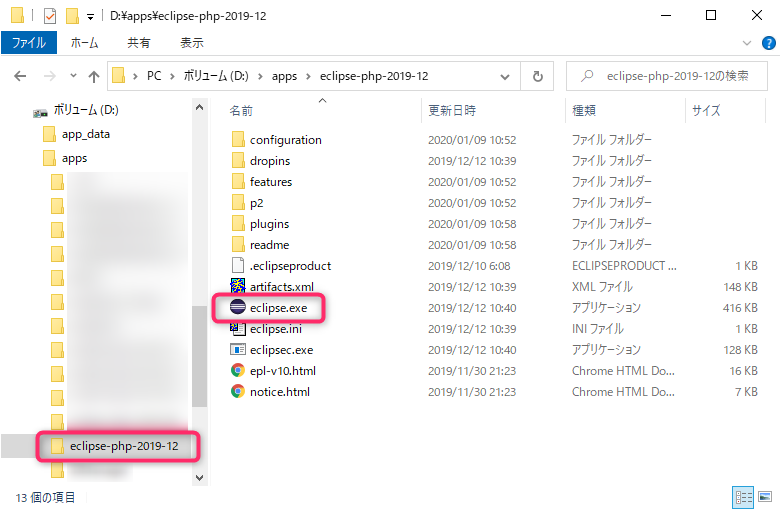Switch to details view layout
This screenshot has height=510, width=781.
click(x=743, y=497)
